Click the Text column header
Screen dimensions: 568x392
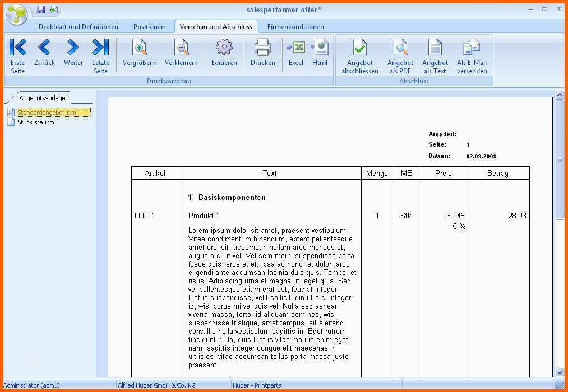pos(270,173)
